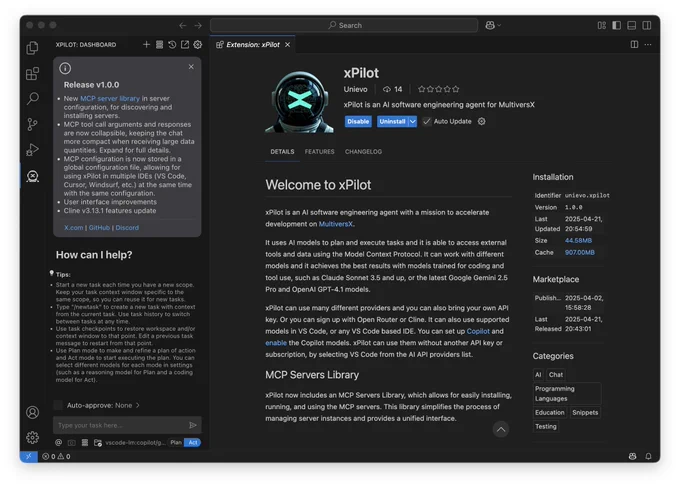
Task: Go back with the left navigation arrow
Action: (x=183, y=26)
